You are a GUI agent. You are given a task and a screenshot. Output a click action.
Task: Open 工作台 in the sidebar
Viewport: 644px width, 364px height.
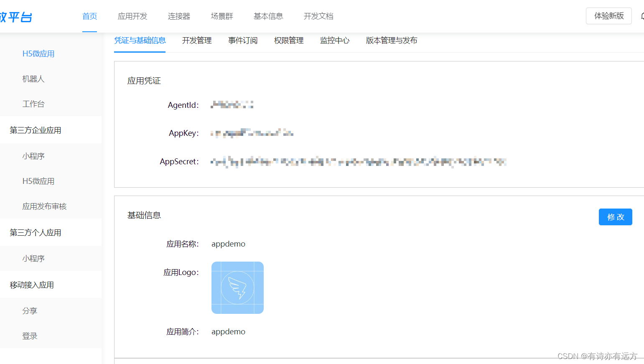coord(33,104)
